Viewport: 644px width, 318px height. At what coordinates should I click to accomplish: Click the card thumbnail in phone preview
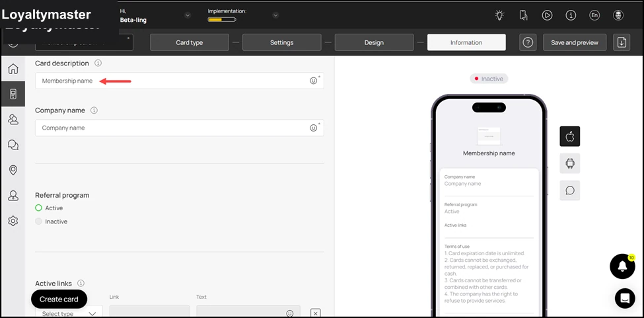point(489,136)
